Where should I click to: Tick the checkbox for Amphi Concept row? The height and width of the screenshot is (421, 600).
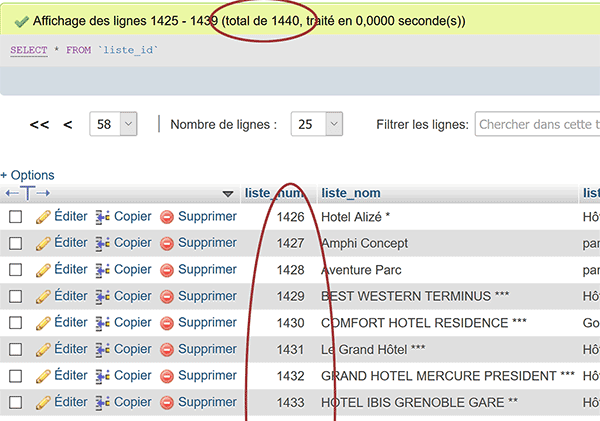15,243
